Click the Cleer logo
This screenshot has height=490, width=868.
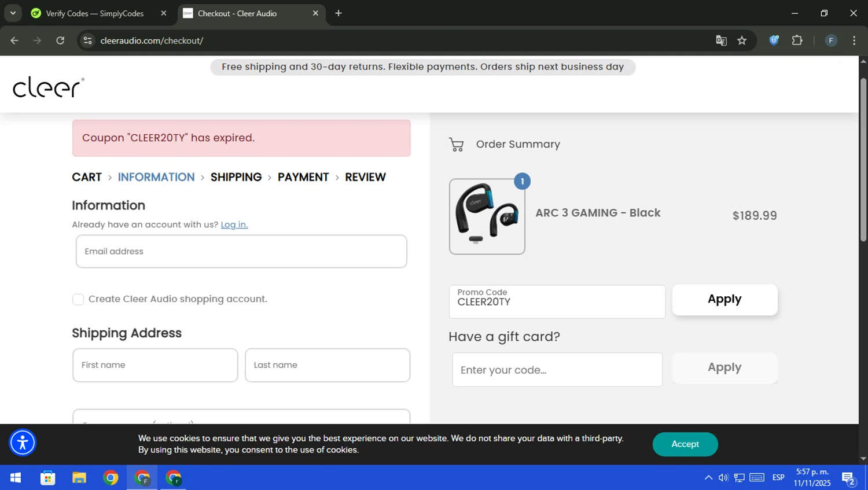point(49,87)
